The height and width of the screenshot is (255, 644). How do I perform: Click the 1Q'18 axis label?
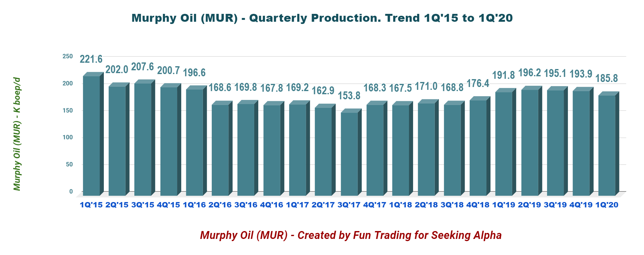tap(400, 205)
